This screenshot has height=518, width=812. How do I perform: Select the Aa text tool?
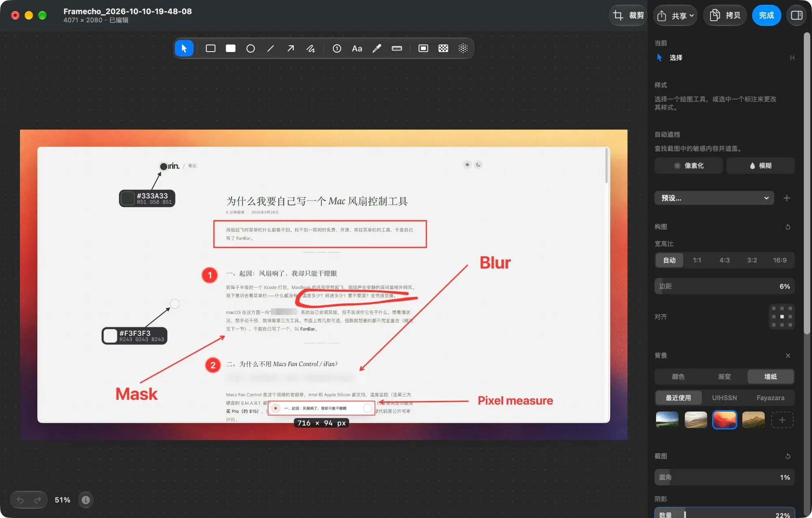point(357,48)
